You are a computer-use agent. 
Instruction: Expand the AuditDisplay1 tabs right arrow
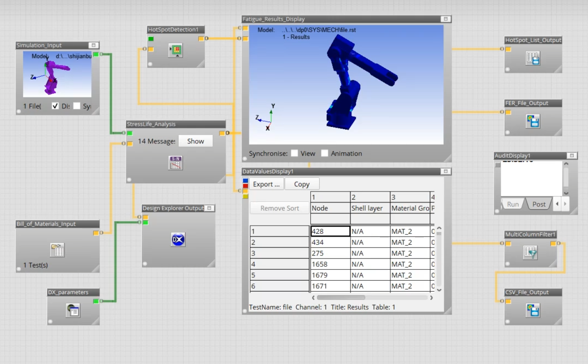(565, 204)
